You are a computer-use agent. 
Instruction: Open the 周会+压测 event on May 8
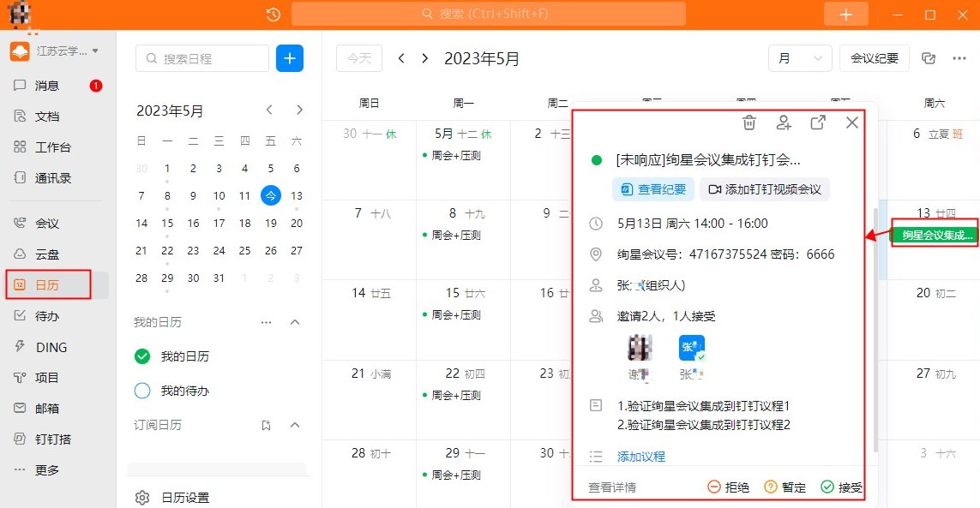coord(451,236)
